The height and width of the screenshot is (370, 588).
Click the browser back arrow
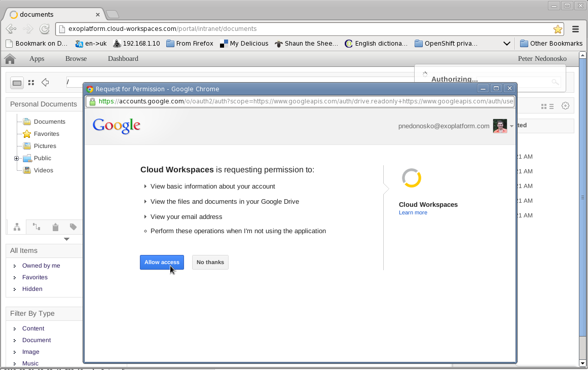(11, 28)
